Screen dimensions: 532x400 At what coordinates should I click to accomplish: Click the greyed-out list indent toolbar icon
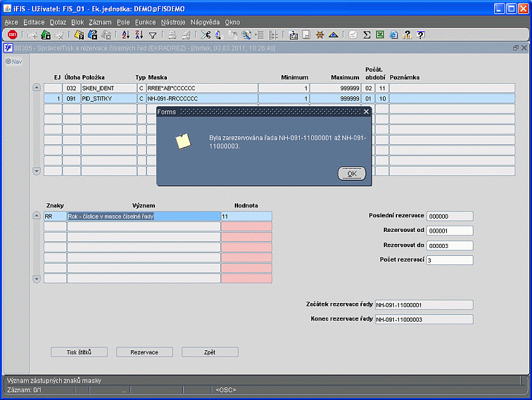coord(259,35)
